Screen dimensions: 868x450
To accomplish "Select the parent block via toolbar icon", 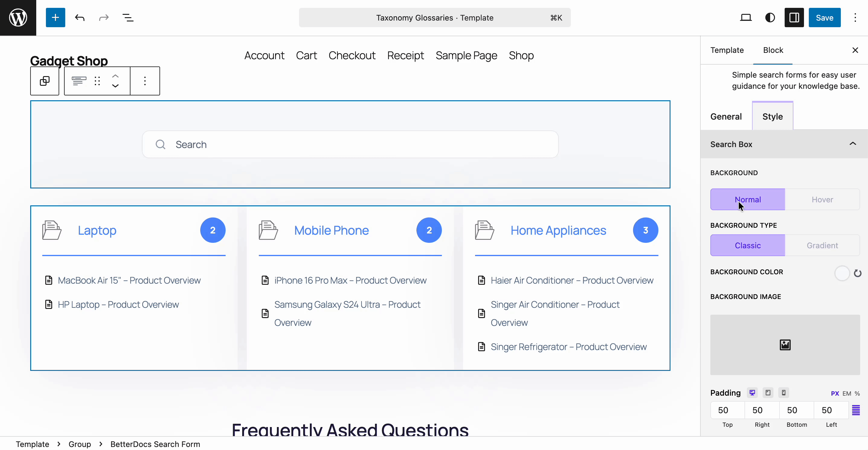I will pos(44,81).
